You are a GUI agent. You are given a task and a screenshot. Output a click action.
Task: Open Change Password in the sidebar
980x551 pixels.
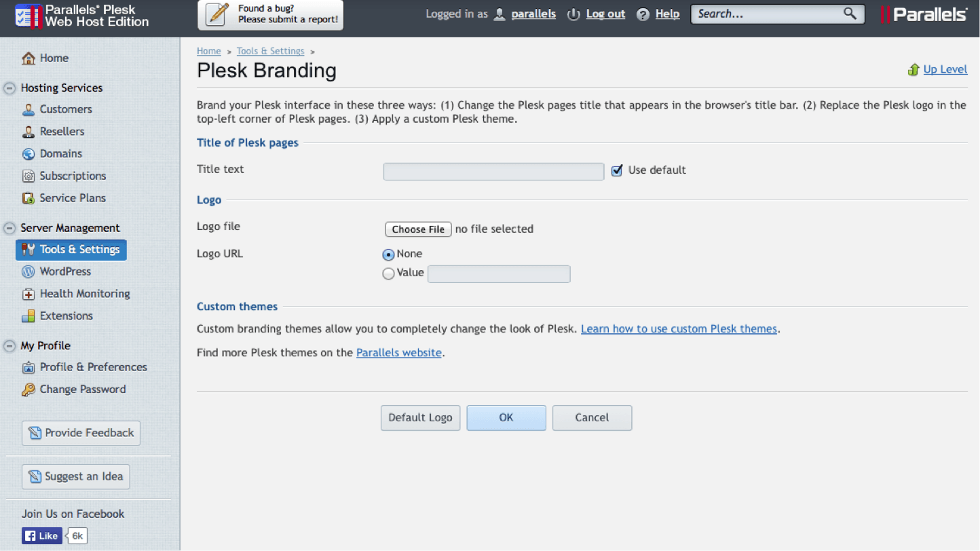[x=83, y=389]
